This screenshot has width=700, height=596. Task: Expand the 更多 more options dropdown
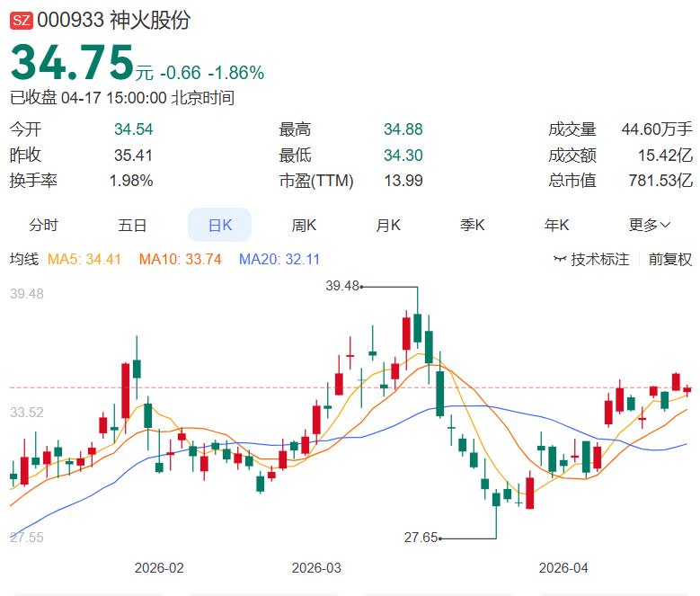tap(650, 225)
